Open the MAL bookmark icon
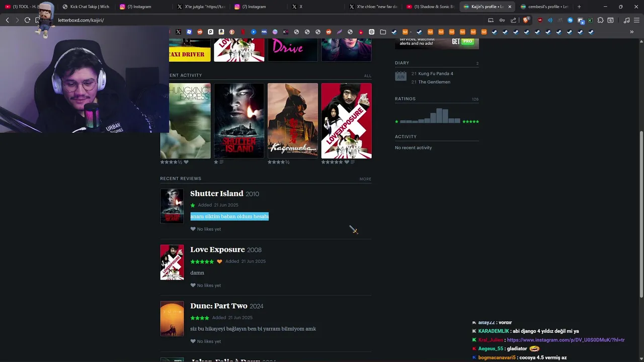 click(264, 32)
